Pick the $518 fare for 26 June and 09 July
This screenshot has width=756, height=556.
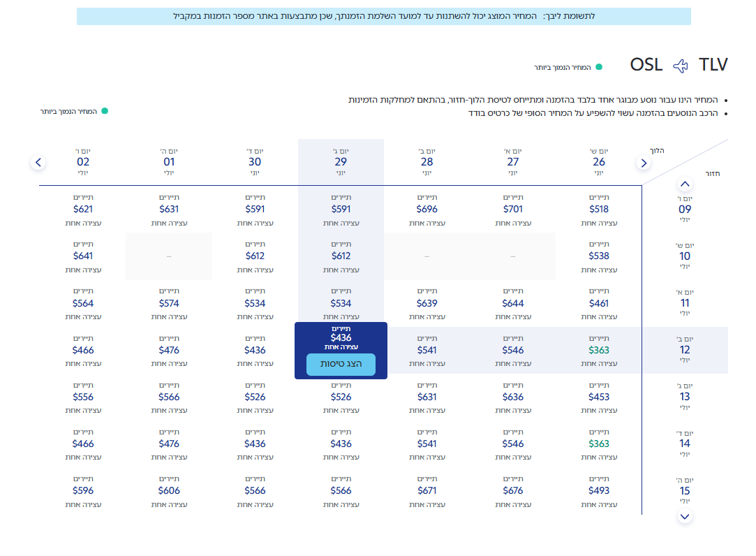[599, 210]
